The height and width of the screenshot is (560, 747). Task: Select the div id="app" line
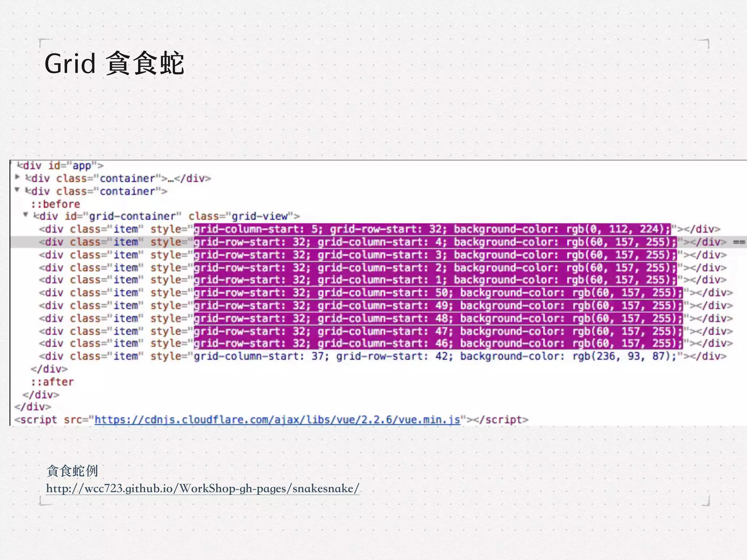(x=61, y=166)
